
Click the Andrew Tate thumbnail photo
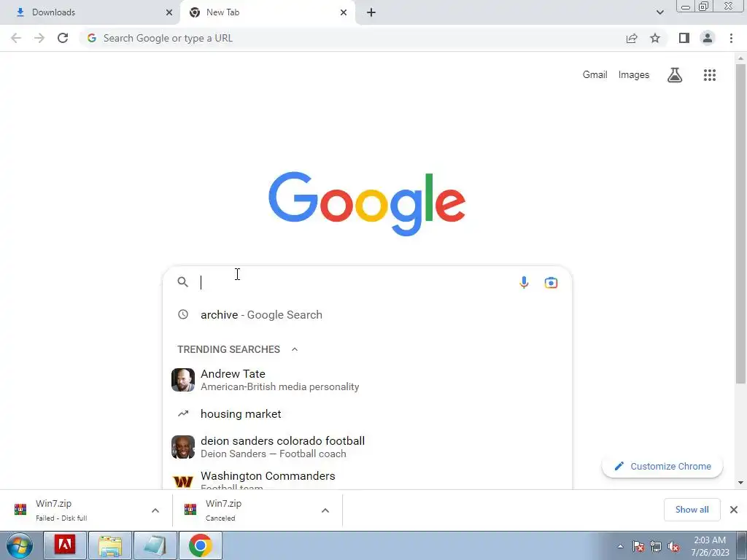[183, 379]
